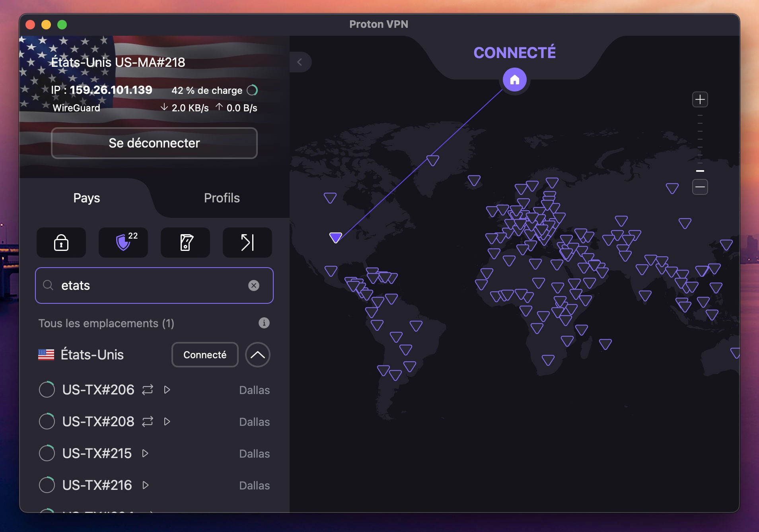The height and width of the screenshot is (532, 759).
Task: Click the South Africa server marker
Action: click(548, 360)
